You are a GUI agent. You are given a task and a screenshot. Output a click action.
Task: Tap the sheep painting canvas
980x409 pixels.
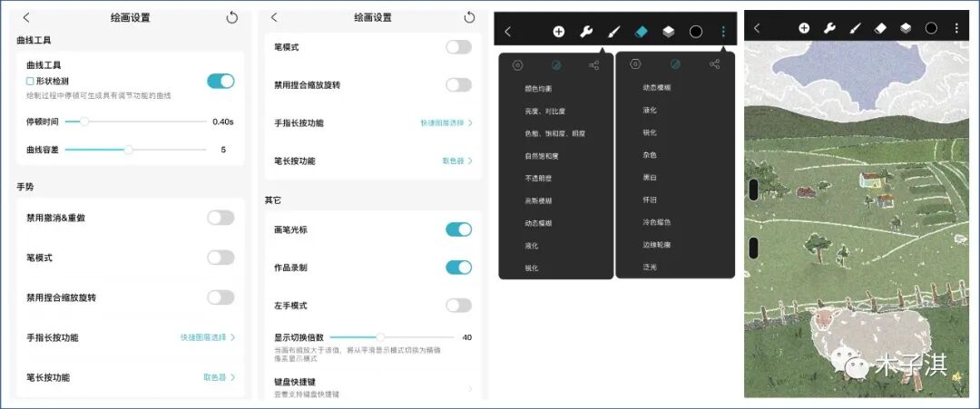[857, 219]
